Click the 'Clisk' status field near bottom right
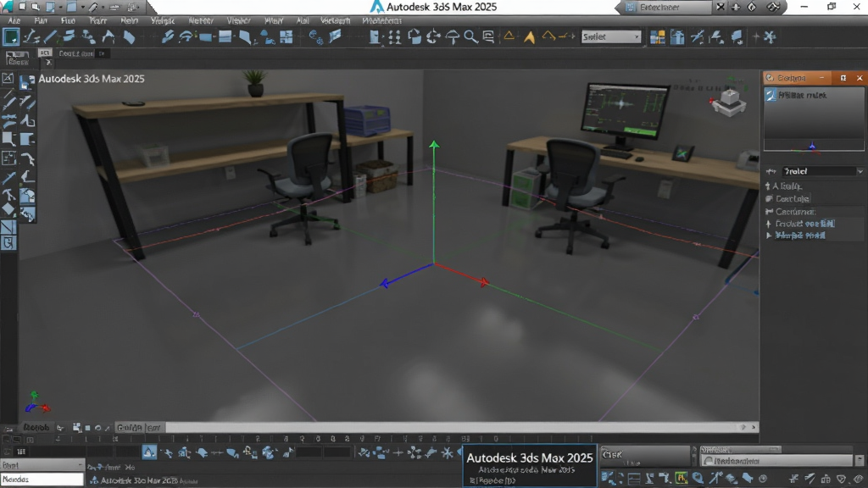 (x=645, y=457)
